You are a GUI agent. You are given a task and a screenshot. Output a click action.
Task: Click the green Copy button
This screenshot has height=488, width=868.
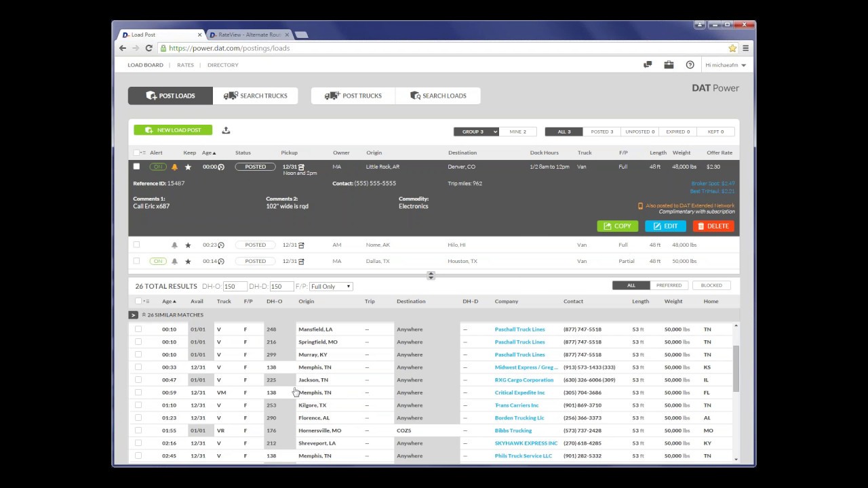click(x=617, y=226)
